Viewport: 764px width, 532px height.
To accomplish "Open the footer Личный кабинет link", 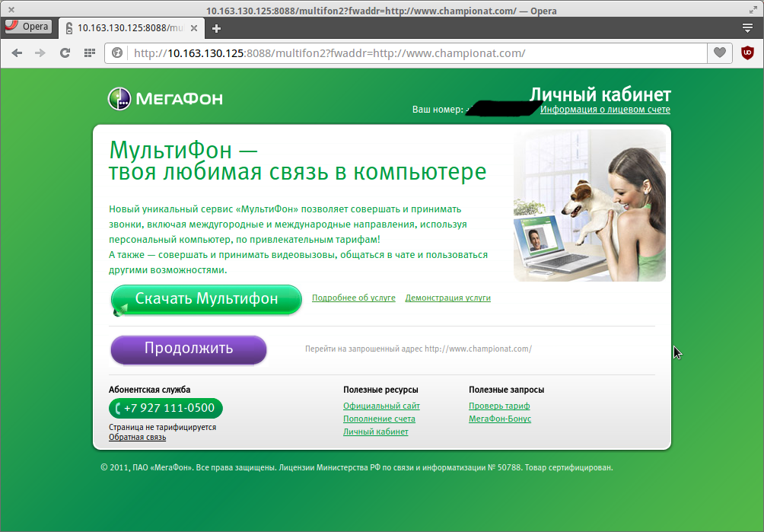I will click(376, 432).
